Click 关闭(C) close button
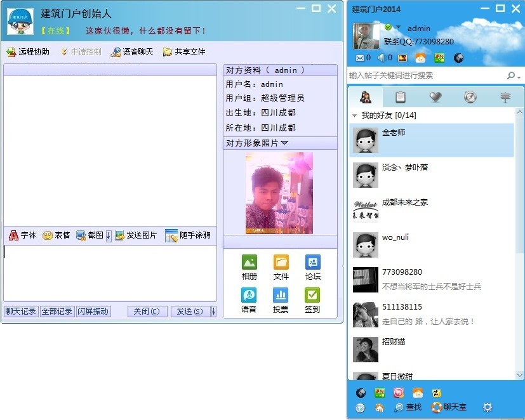This screenshot has width=525, height=420. [147, 312]
